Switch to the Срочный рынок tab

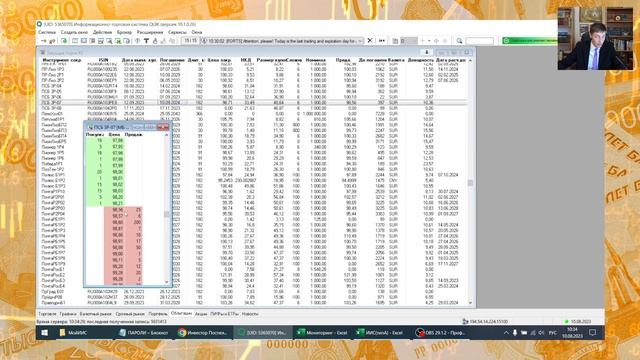tap(130, 314)
